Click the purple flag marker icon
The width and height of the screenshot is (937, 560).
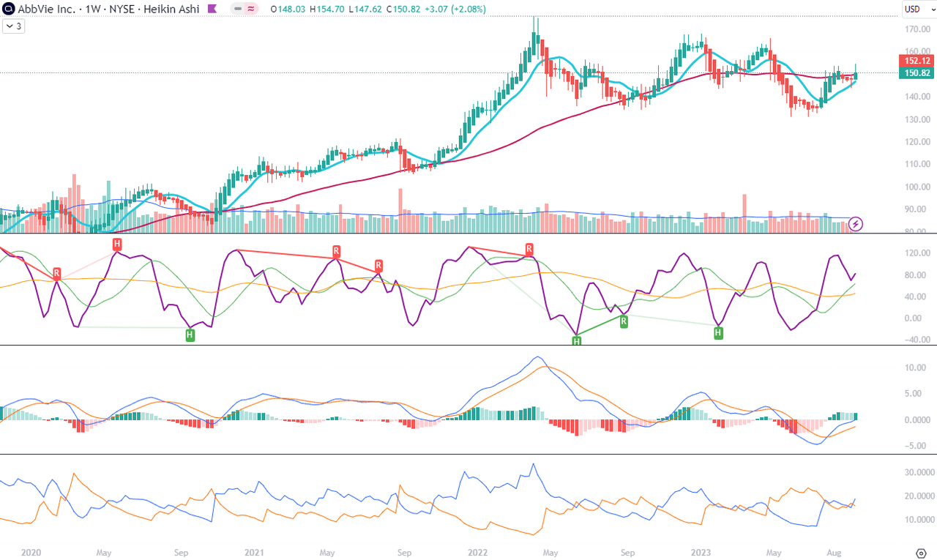pos(212,9)
